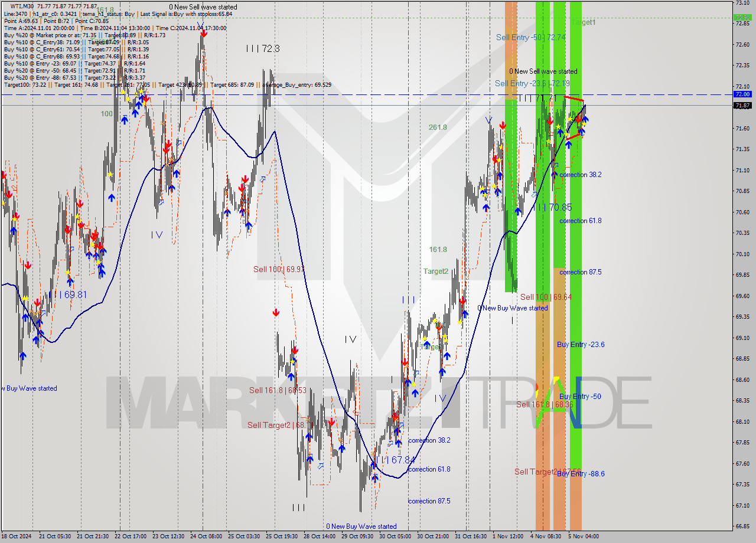This screenshot has height=543, width=756.
Task: Click the '25 Oct 19:30' time axis label
Action: [x=282, y=537]
